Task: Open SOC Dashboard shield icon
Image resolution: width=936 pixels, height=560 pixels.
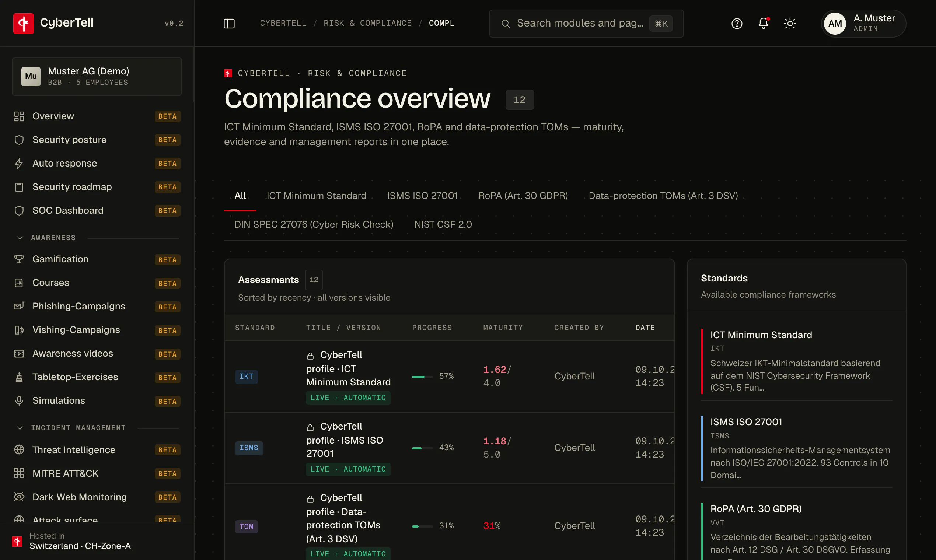Action: 19,211
